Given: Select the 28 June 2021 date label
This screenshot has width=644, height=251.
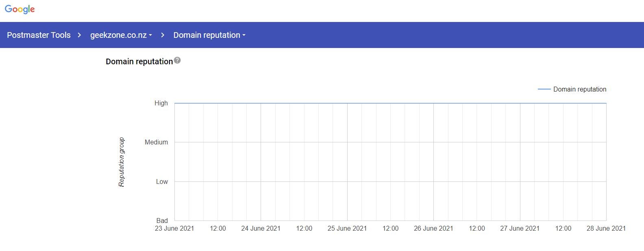Looking at the screenshot, I should [x=606, y=229].
